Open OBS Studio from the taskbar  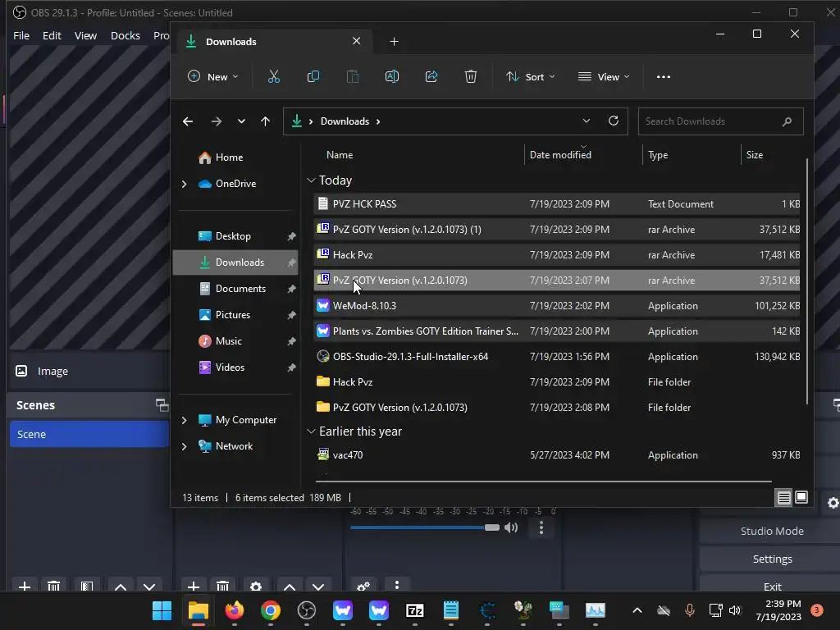coord(307,610)
